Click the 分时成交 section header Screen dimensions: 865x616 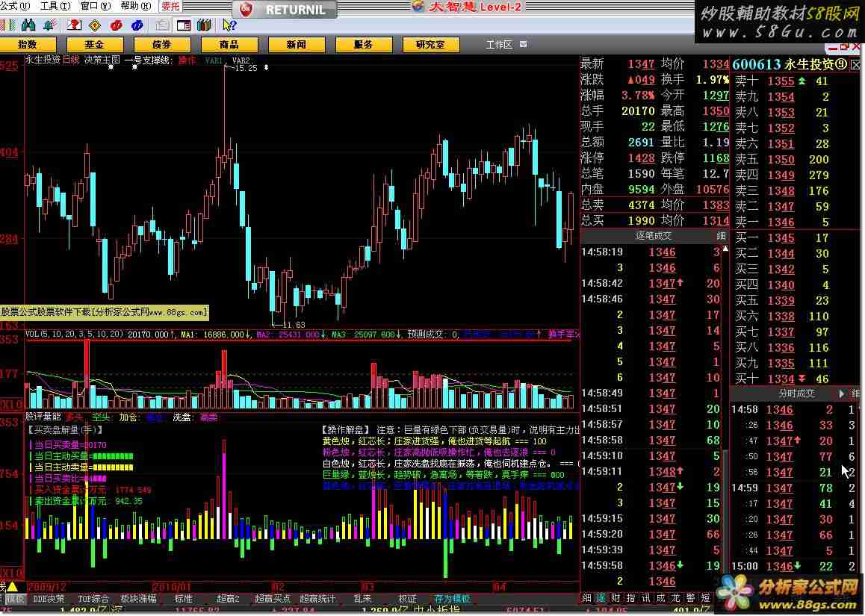tap(796, 393)
